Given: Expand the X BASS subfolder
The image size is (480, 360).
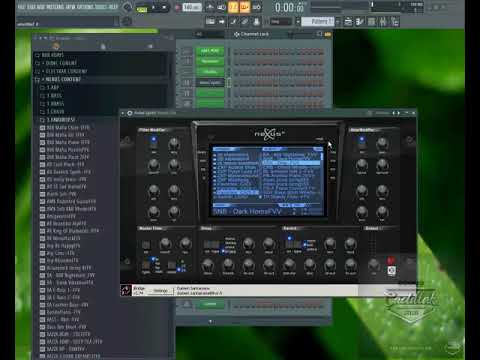Looking at the screenshot, I should click(x=51, y=95).
